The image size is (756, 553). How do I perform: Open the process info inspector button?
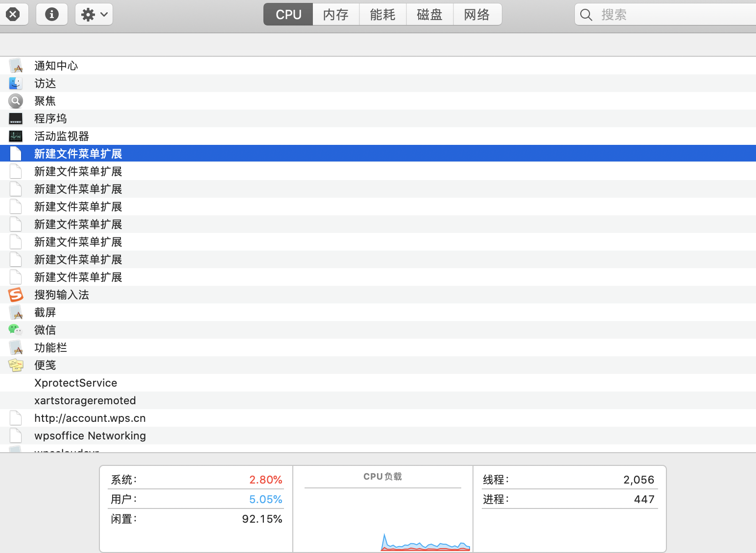(x=51, y=15)
